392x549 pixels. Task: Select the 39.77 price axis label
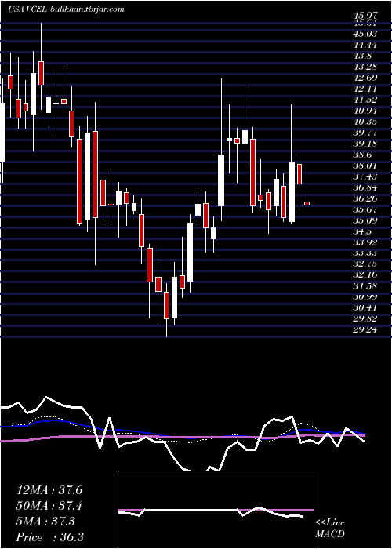(x=365, y=133)
